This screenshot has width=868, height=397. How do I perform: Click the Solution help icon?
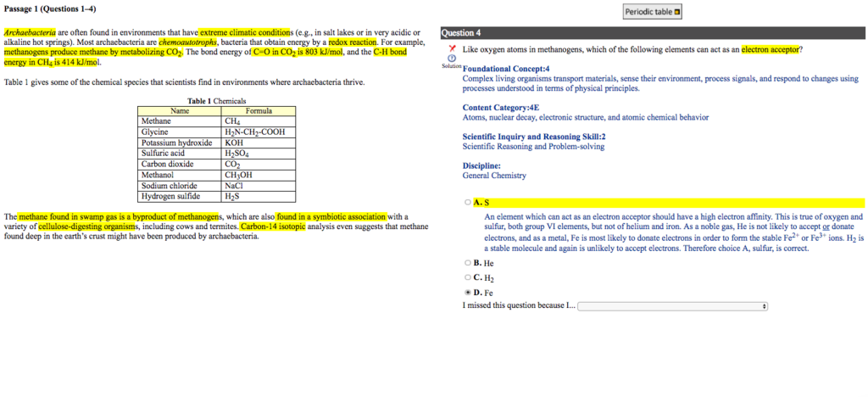(x=451, y=59)
